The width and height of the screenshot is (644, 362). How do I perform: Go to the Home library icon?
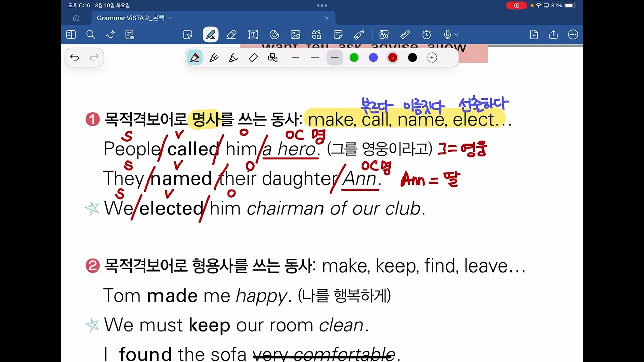(x=76, y=18)
